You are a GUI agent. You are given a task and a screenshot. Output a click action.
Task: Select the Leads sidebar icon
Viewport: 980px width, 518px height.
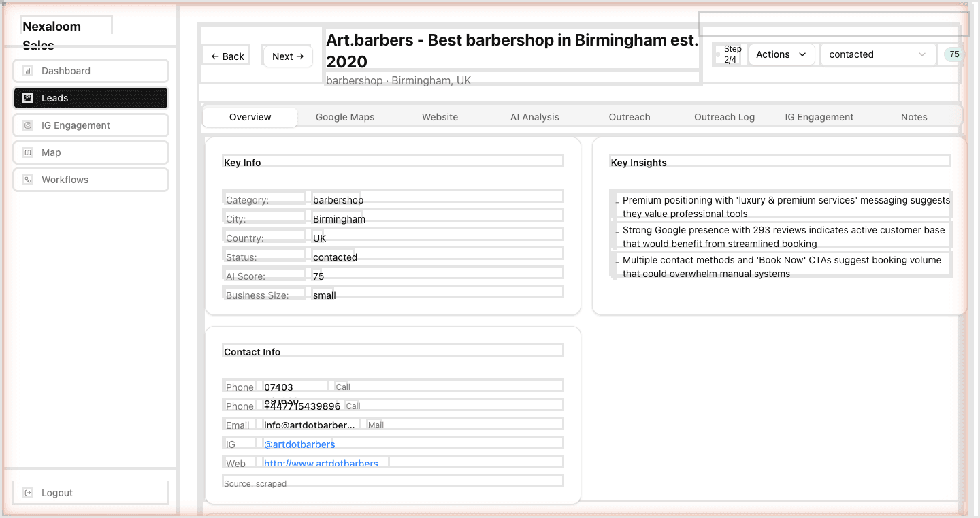pyautogui.click(x=28, y=98)
